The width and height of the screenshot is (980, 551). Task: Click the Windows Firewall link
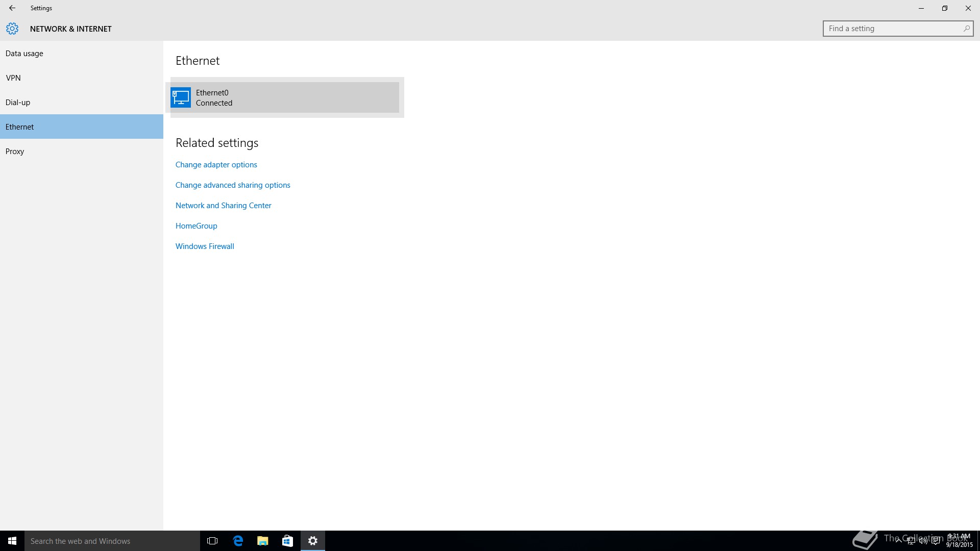click(205, 246)
